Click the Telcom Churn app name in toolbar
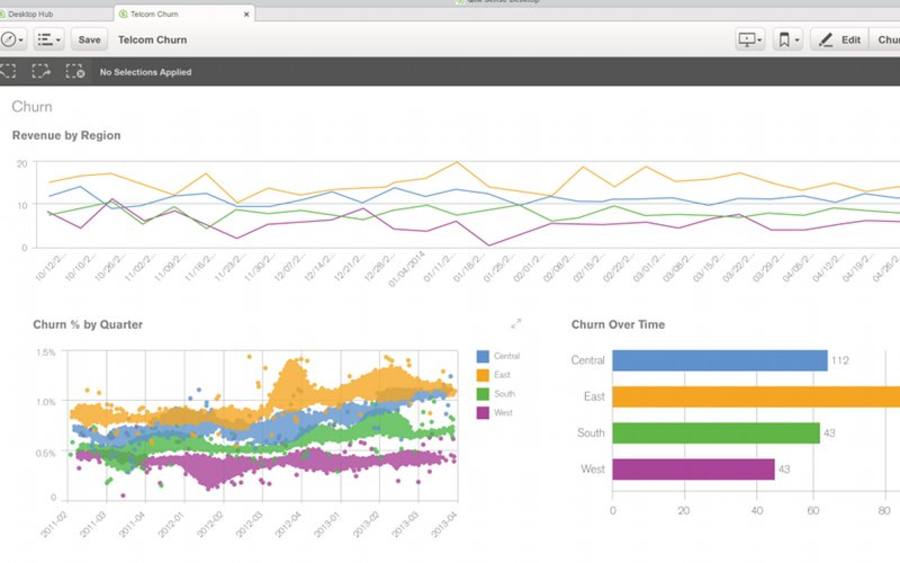 click(x=153, y=40)
